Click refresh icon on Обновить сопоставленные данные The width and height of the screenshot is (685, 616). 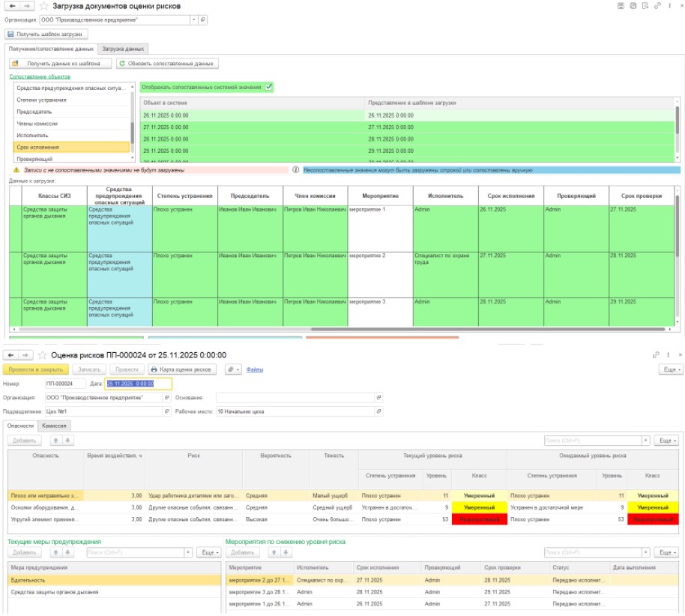(x=123, y=64)
